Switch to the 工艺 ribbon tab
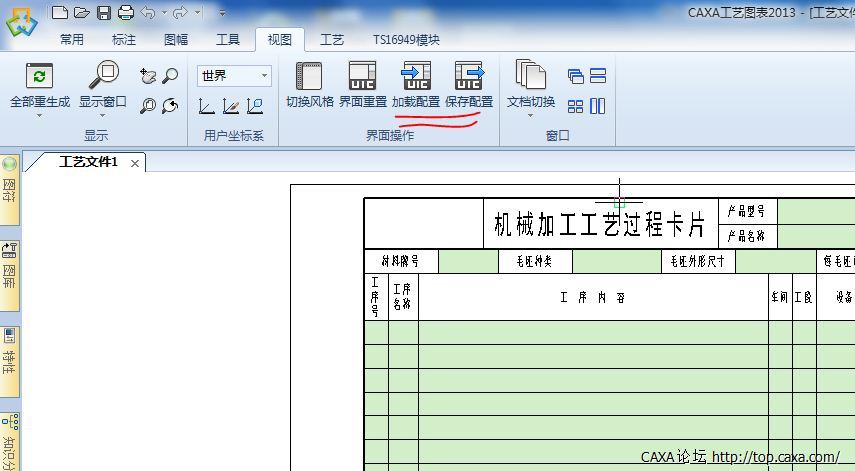 click(x=332, y=40)
